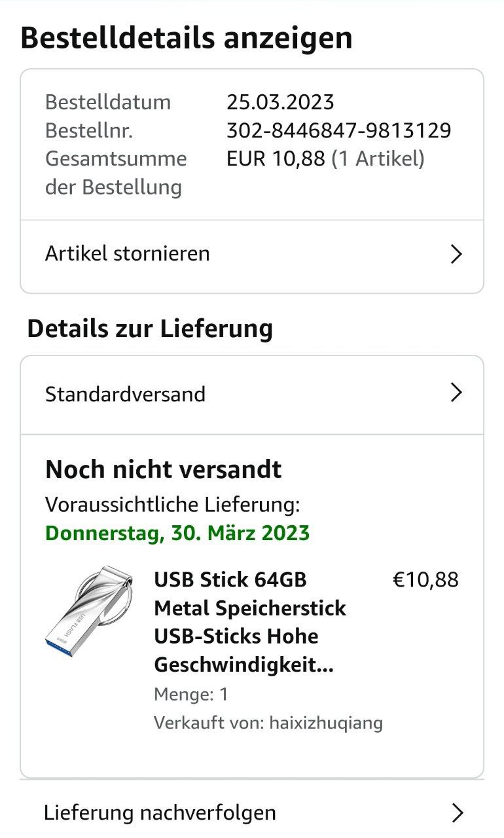Viewport: 504px width, 838px height.
Task: Select the Artikel stornieren label
Action: [x=128, y=253]
